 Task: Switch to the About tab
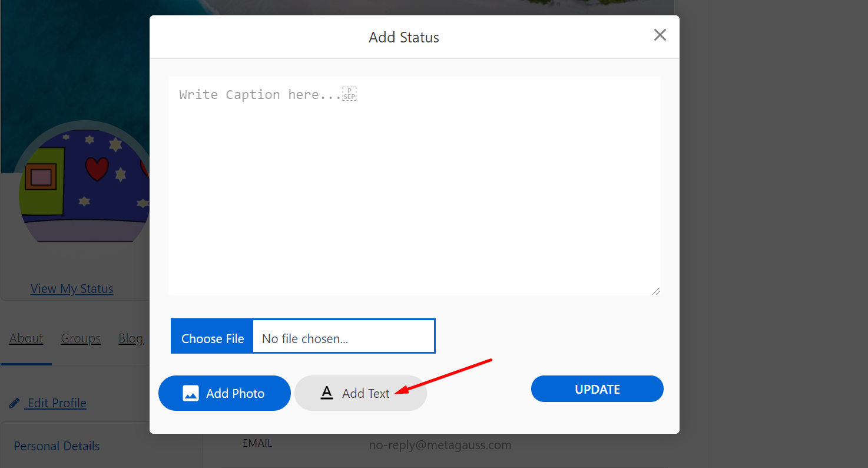(26, 338)
